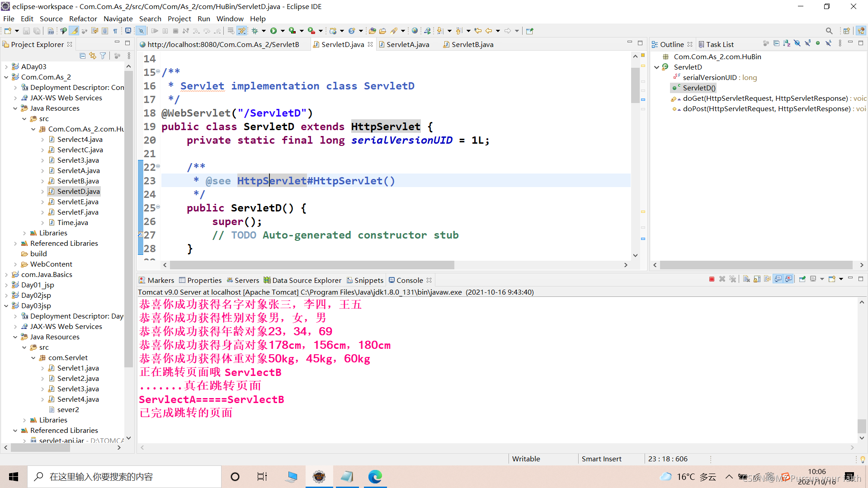The height and width of the screenshot is (488, 868).
Task: Toggle Hide Fields in Outline
Action: click(x=797, y=43)
